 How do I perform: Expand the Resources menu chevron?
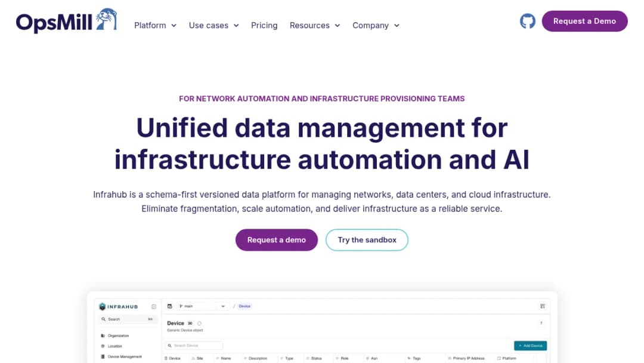337,26
